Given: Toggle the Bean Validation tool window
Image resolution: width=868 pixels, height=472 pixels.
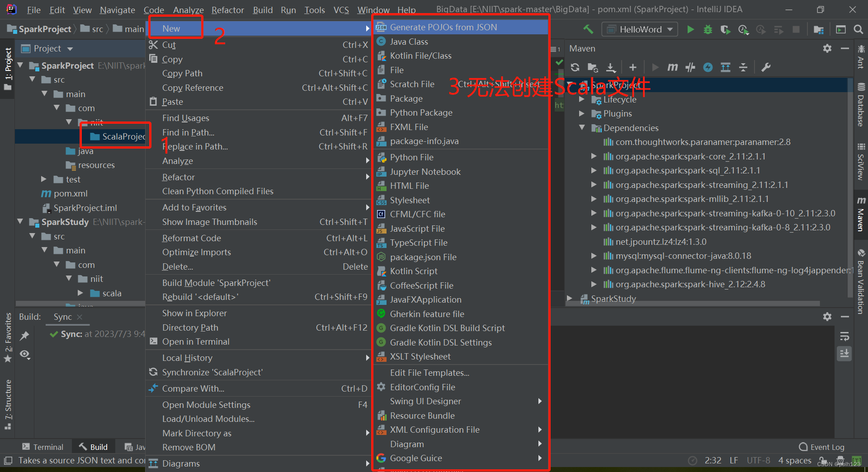Looking at the screenshot, I should point(861,281).
